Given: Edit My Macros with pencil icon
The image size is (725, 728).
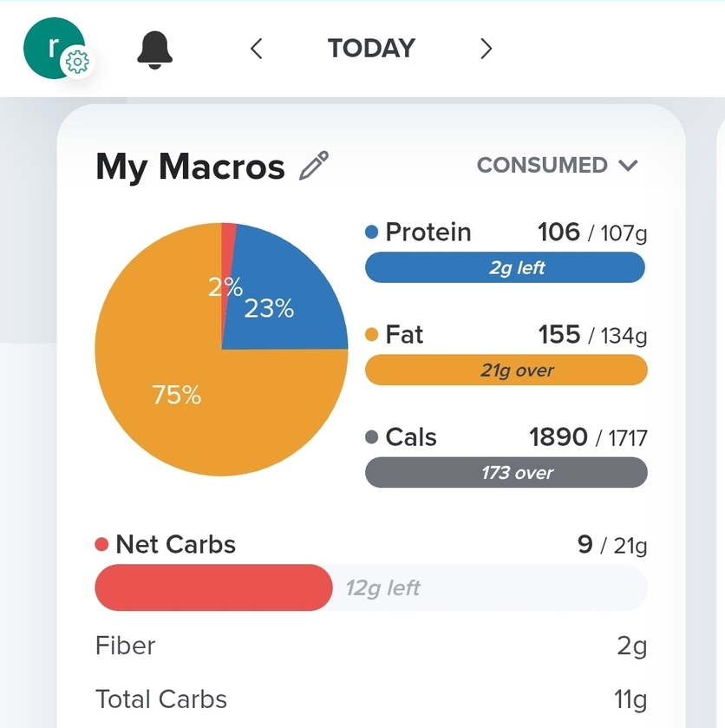Looking at the screenshot, I should click(x=314, y=165).
